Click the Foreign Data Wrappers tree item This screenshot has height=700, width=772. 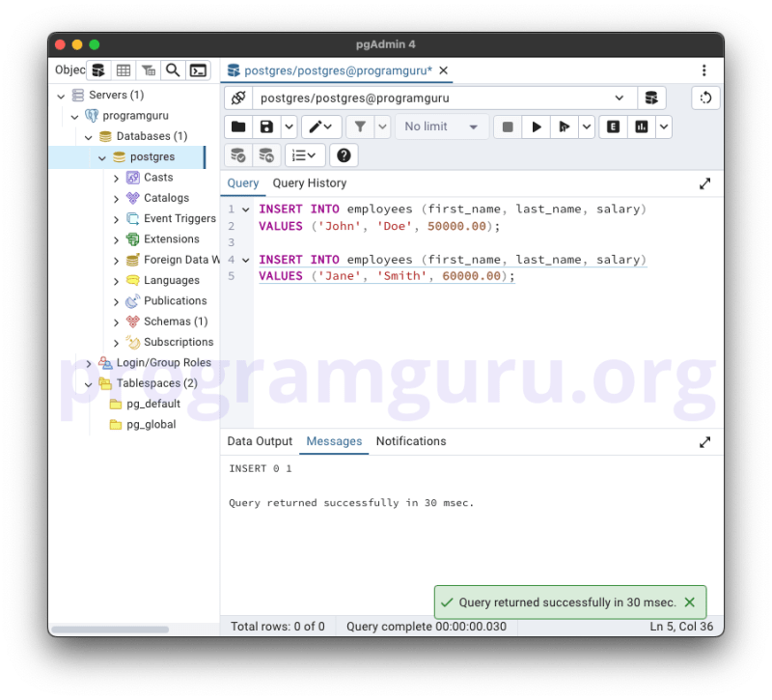point(181,260)
